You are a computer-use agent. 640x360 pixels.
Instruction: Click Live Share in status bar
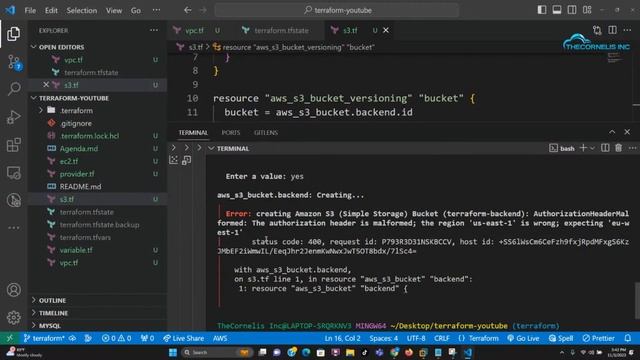coord(183,338)
